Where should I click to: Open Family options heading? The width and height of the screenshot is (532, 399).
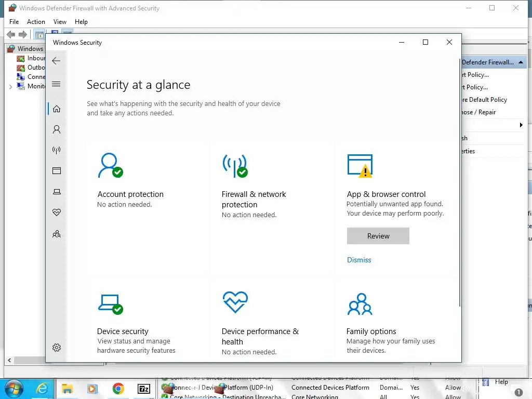pyautogui.click(x=371, y=331)
